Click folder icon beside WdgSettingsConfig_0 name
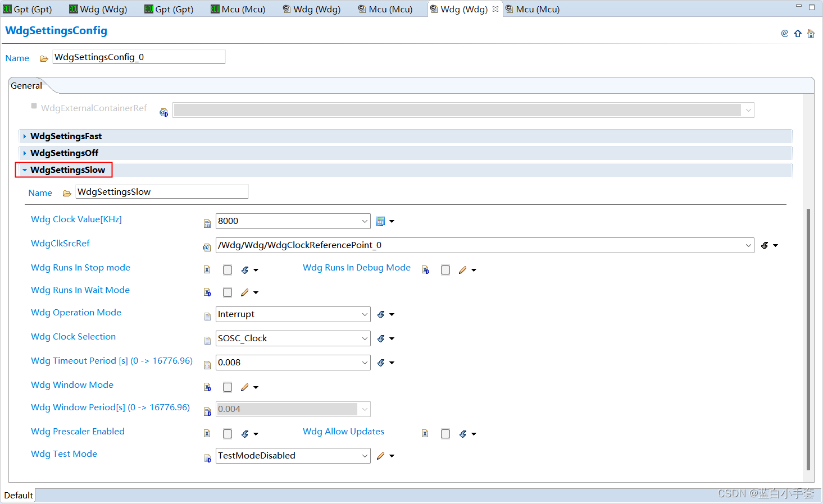 (44, 58)
